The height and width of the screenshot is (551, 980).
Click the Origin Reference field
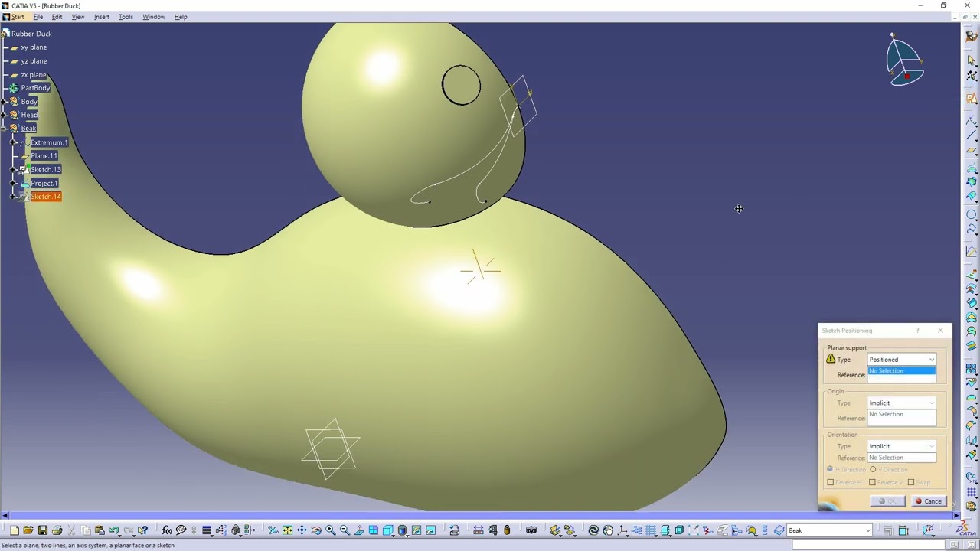[902, 417]
